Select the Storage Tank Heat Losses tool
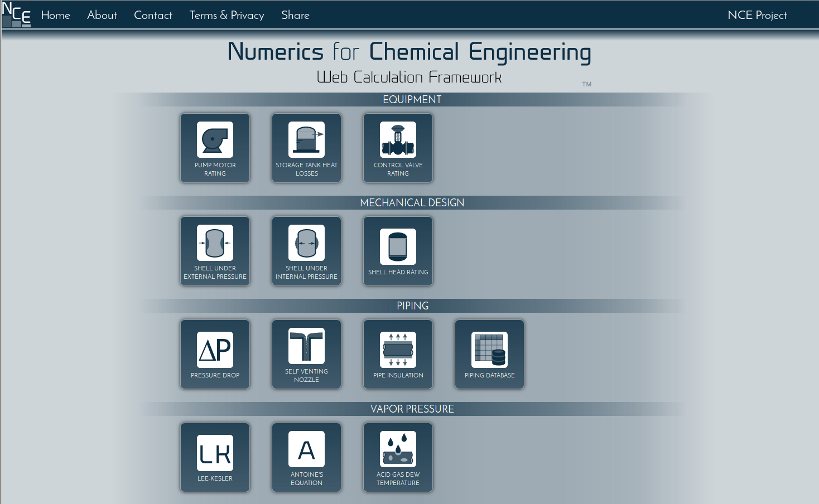Image resolution: width=819 pixels, height=504 pixels. click(306, 148)
